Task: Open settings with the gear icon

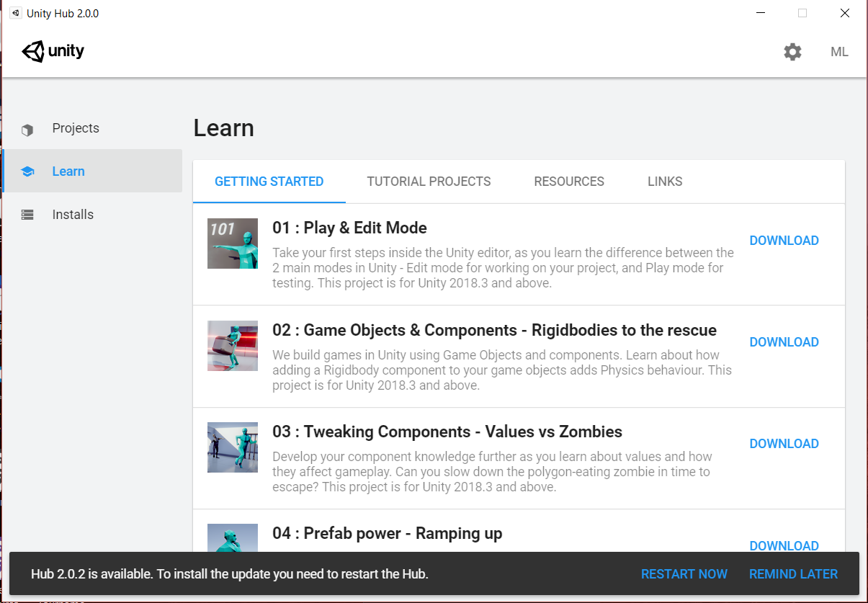Action: [792, 52]
